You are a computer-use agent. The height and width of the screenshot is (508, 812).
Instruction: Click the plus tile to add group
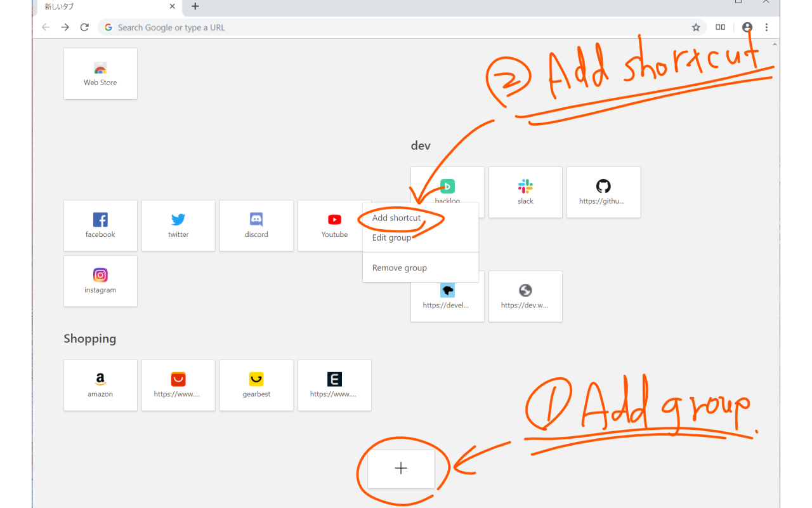tap(401, 469)
